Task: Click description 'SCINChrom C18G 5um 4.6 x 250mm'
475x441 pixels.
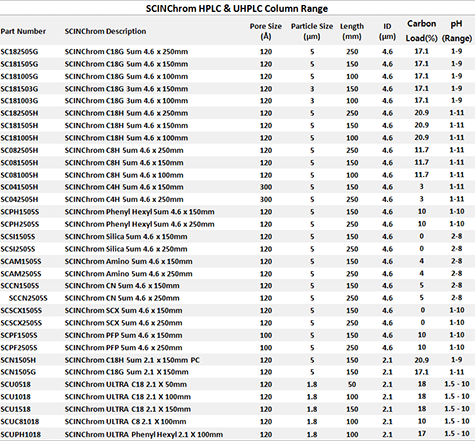Action: tap(126, 52)
